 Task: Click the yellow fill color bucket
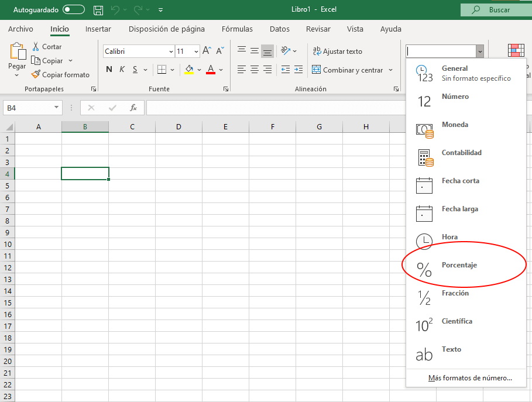(189, 70)
